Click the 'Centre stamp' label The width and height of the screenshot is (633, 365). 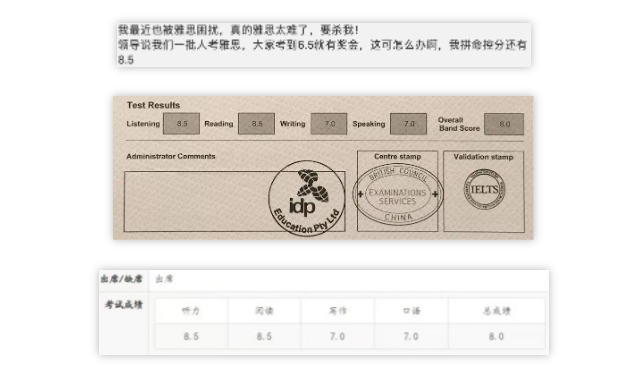397,156
